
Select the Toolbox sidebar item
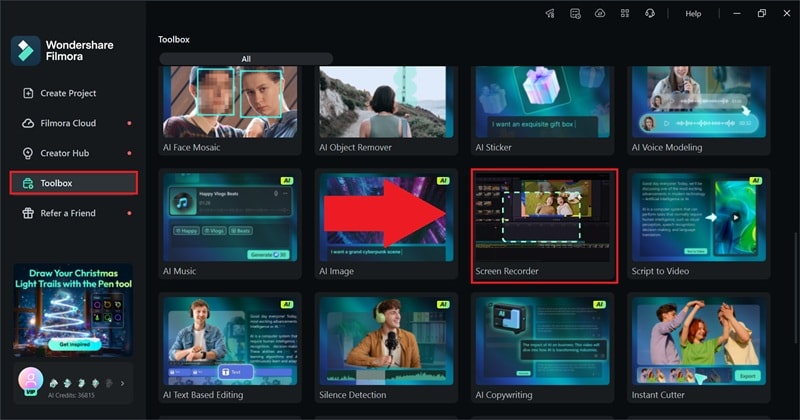tap(73, 183)
